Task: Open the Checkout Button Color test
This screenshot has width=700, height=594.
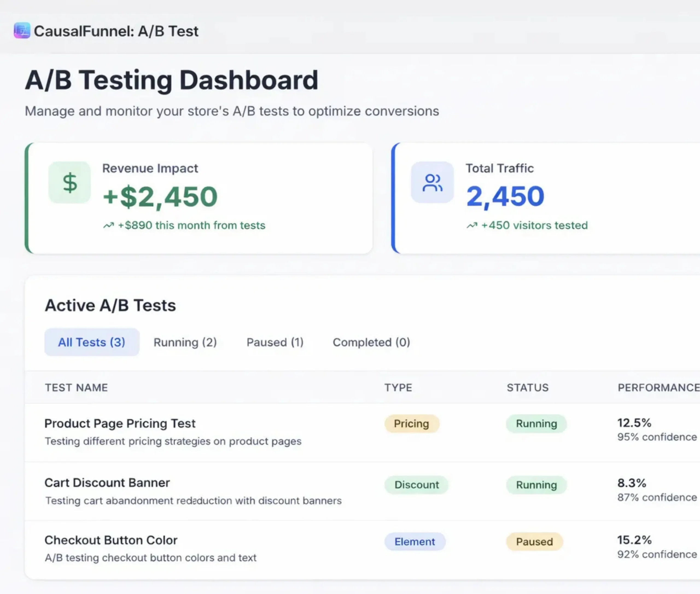Action: (111, 540)
